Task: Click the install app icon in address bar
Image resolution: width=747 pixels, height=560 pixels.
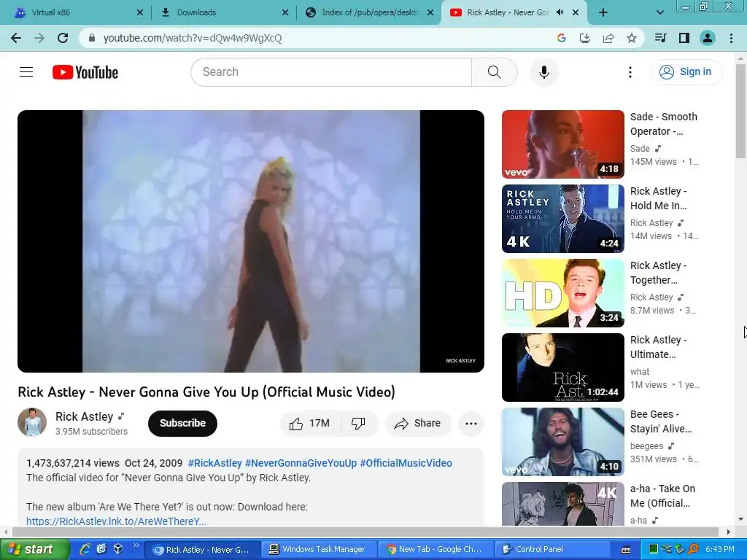Action: click(x=584, y=38)
